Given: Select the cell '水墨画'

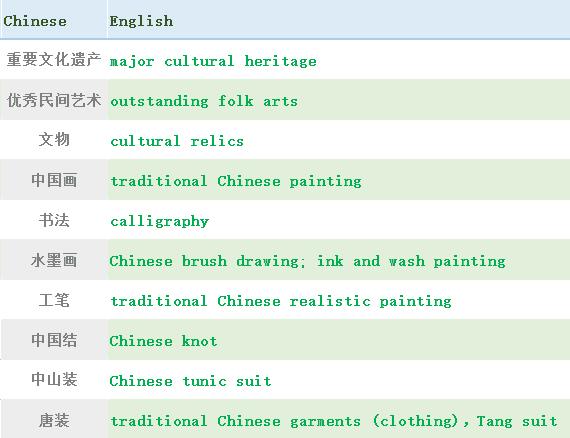Looking at the screenshot, I should click(x=54, y=260).
